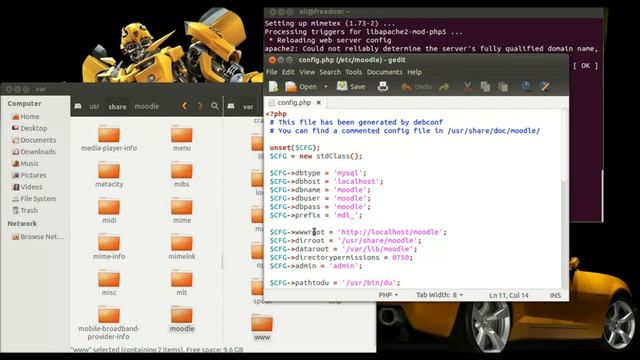Click the share breadcrumb button
Screen dimensions: 640x360
(117, 106)
